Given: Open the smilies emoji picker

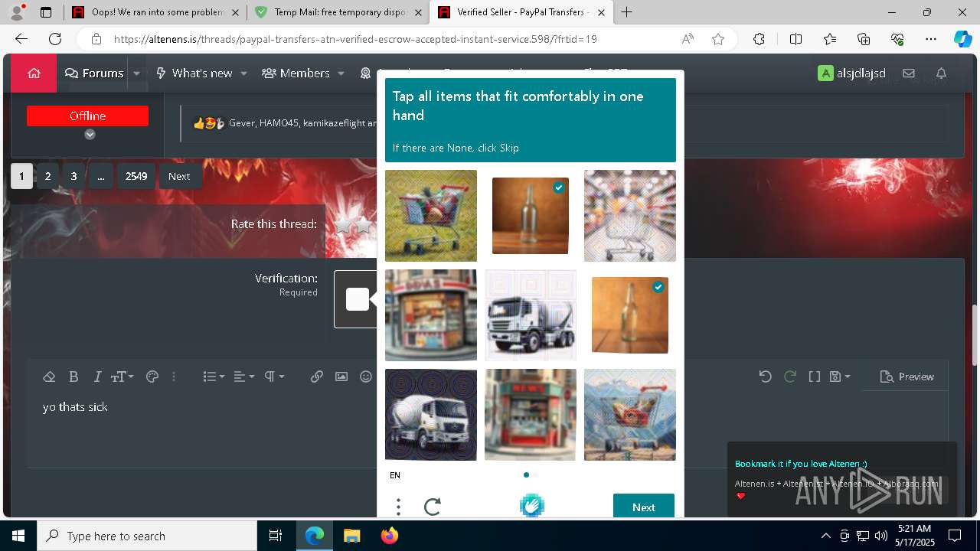Looking at the screenshot, I should pos(366,377).
